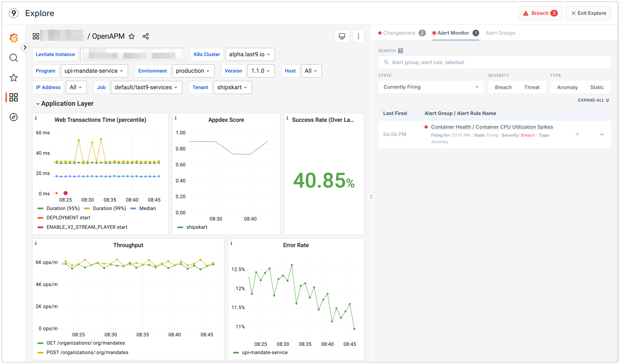Viewport: 620px width, 364px height.
Task: Open the Tenant shipskart dropdown menu
Action: click(232, 87)
